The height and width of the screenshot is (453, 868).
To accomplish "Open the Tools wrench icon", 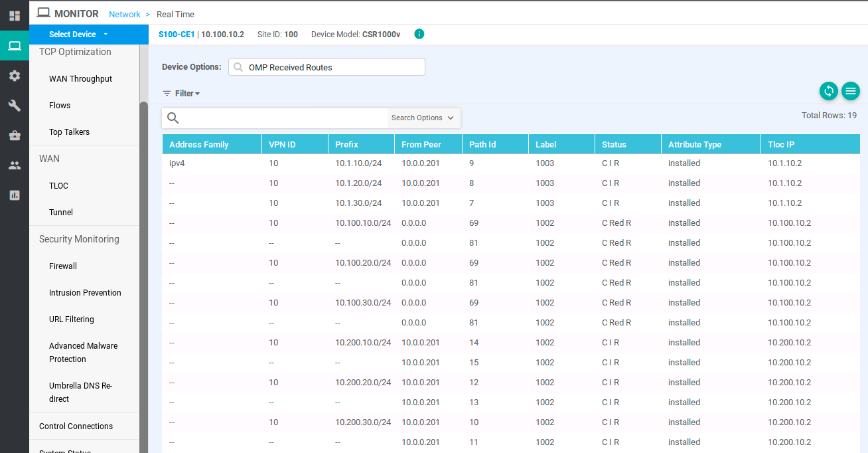I will click(15, 106).
